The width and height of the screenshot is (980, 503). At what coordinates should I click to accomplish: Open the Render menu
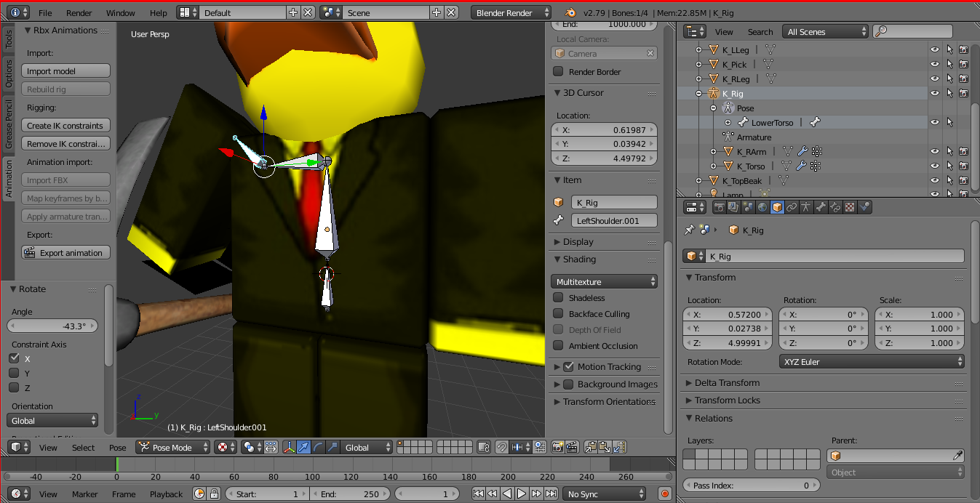click(79, 12)
